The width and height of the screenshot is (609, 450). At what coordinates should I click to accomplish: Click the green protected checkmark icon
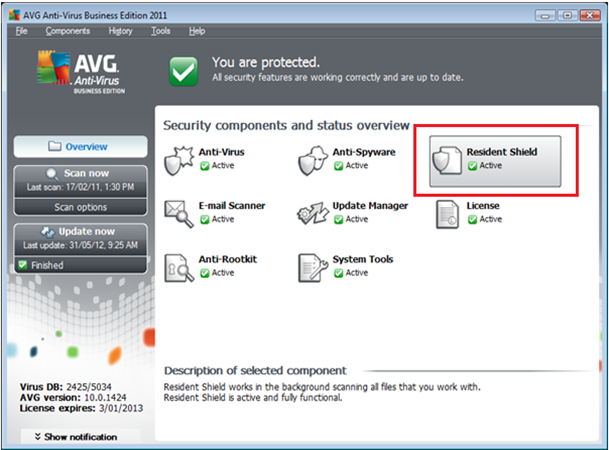tap(183, 71)
